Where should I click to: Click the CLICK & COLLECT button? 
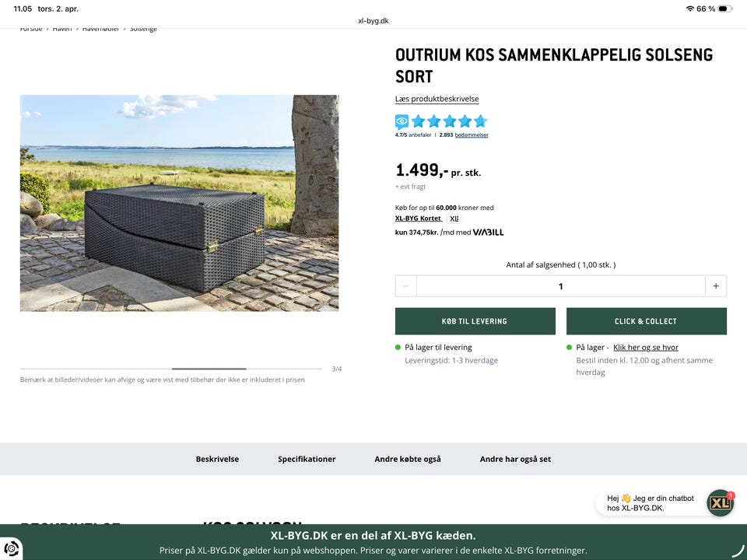pyautogui.click(x=647, y=320)
